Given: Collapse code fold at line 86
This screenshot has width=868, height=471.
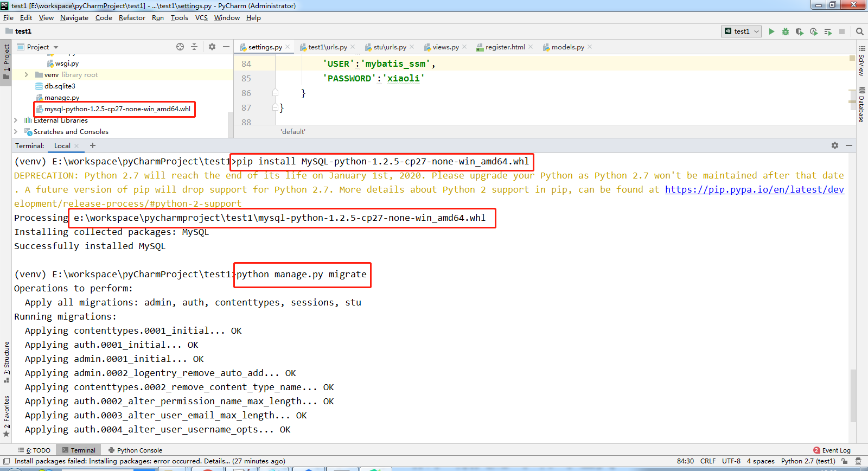Looking at the screenshot, I should coord(275,93).
